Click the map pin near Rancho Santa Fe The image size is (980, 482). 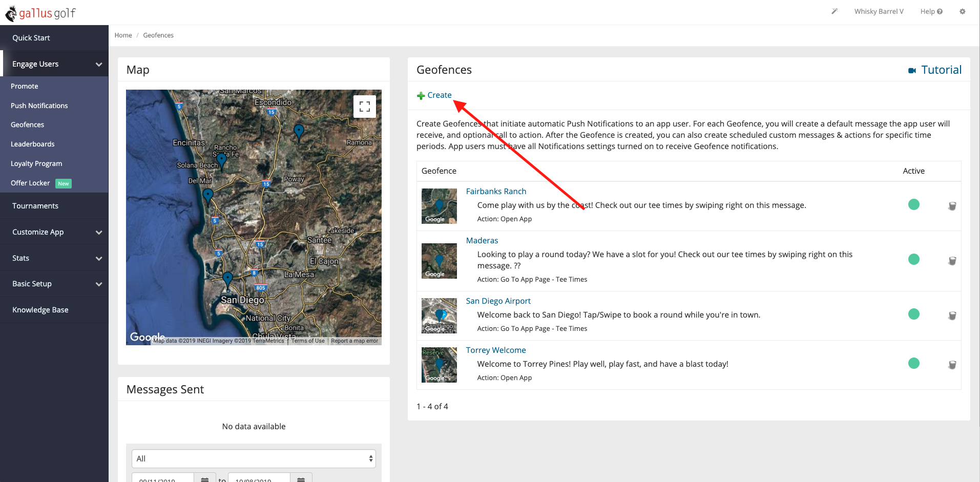click(x=221, y=161)
